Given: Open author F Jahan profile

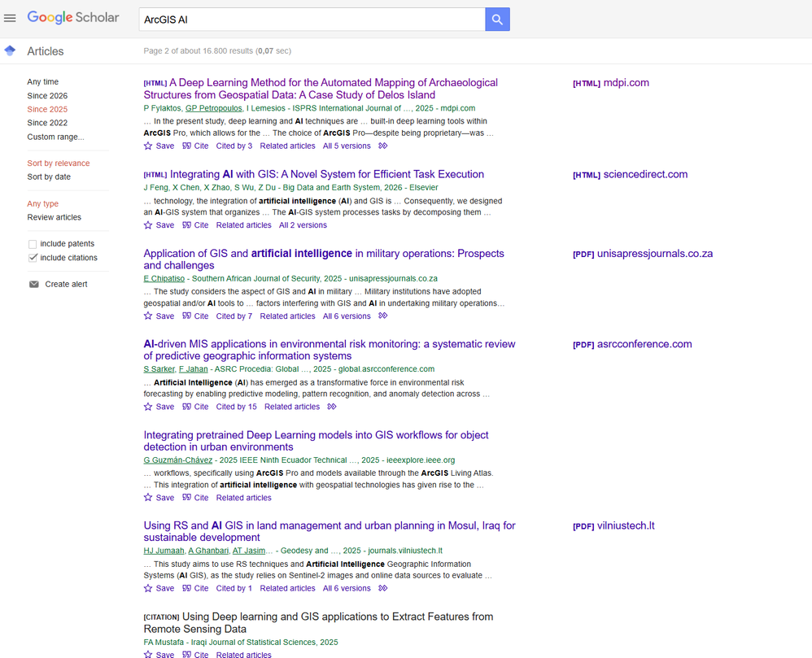Looking at the screenshot, I should [x=193, y=369].
